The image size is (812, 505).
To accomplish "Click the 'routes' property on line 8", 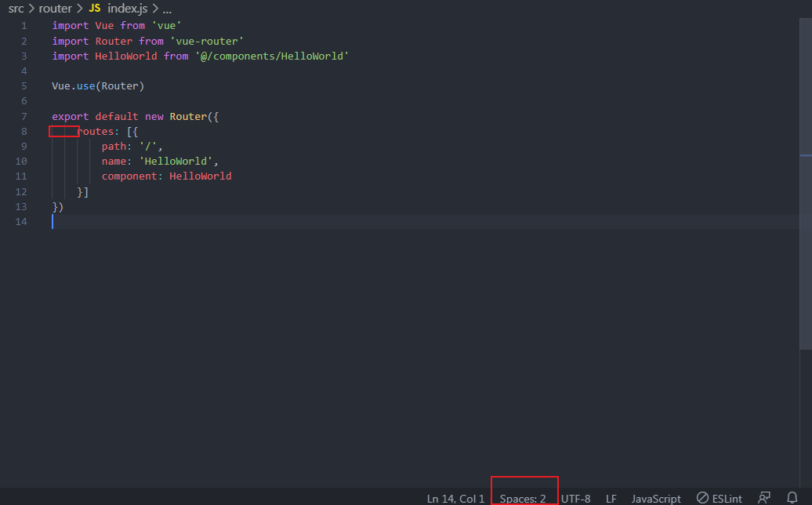I will [96, 132].
